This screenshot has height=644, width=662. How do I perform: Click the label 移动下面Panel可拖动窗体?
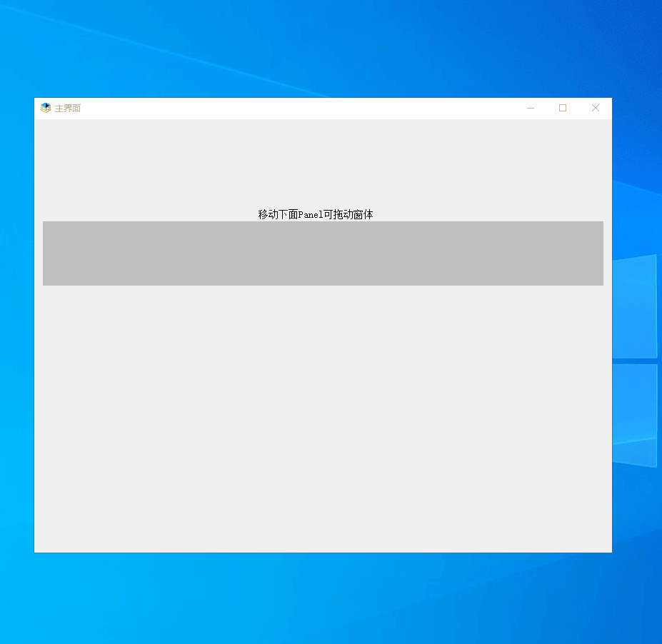pos(316,214)
